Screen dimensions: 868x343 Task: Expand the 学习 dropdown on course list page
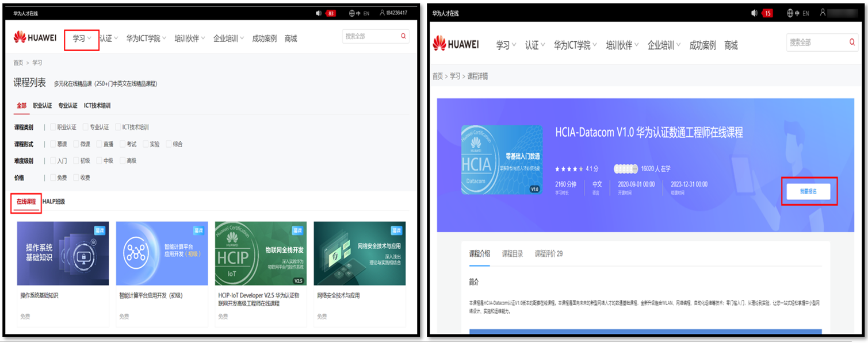click(82, 38)
